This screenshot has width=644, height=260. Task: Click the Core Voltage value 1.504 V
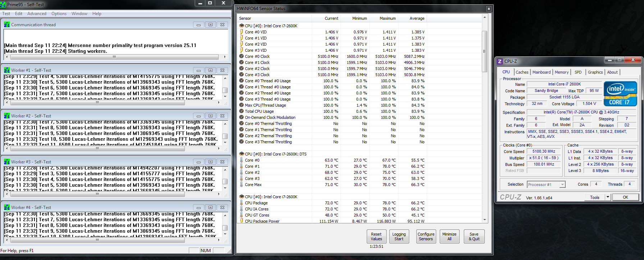[589, 103]
